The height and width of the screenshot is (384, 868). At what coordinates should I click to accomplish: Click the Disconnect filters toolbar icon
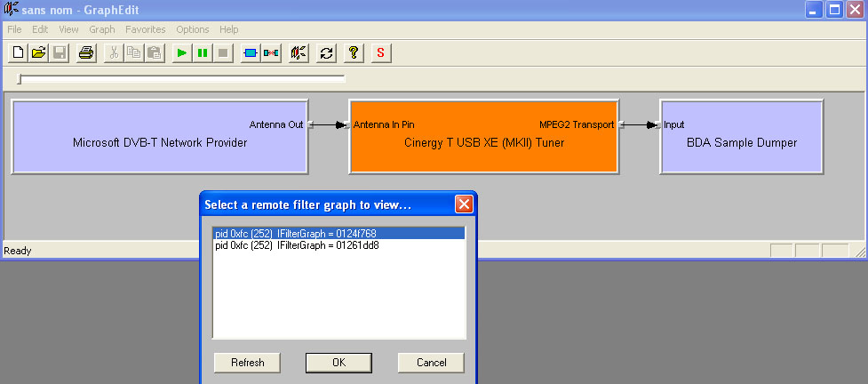coord(271,53)
